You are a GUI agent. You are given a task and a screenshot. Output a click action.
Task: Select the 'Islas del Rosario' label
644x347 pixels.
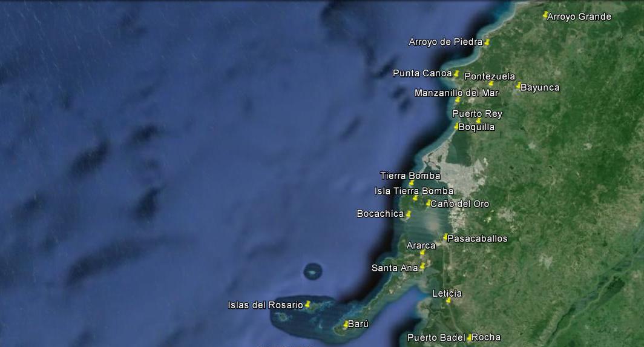pyautogui.click(x=265, y=305)
